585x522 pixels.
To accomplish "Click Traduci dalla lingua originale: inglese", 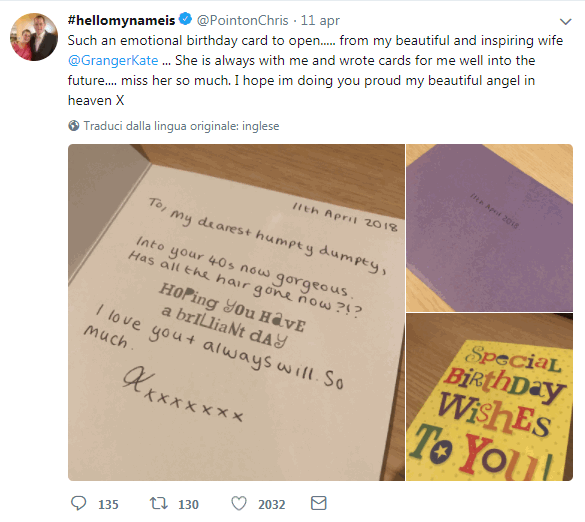I will pos(181,126).
